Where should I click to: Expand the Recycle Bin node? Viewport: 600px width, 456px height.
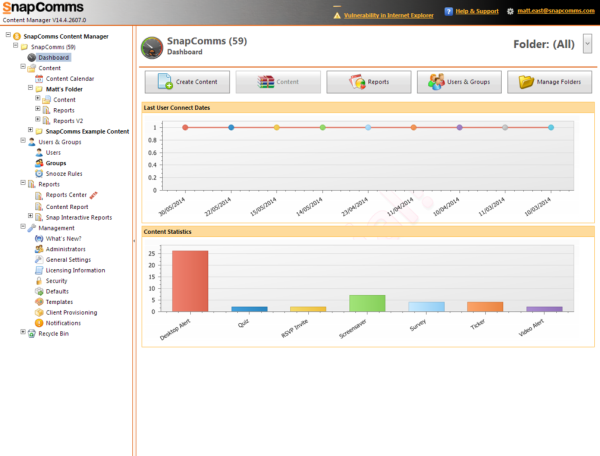(23, 332)
